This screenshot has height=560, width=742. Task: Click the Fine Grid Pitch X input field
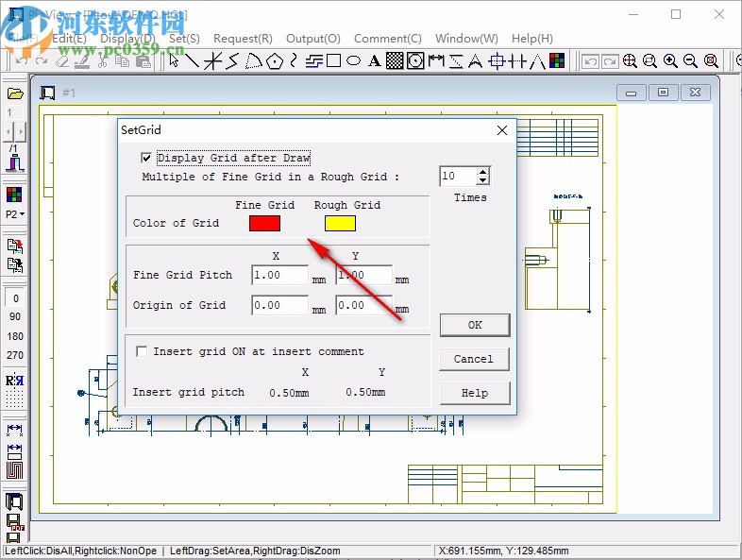coord(279,275)
